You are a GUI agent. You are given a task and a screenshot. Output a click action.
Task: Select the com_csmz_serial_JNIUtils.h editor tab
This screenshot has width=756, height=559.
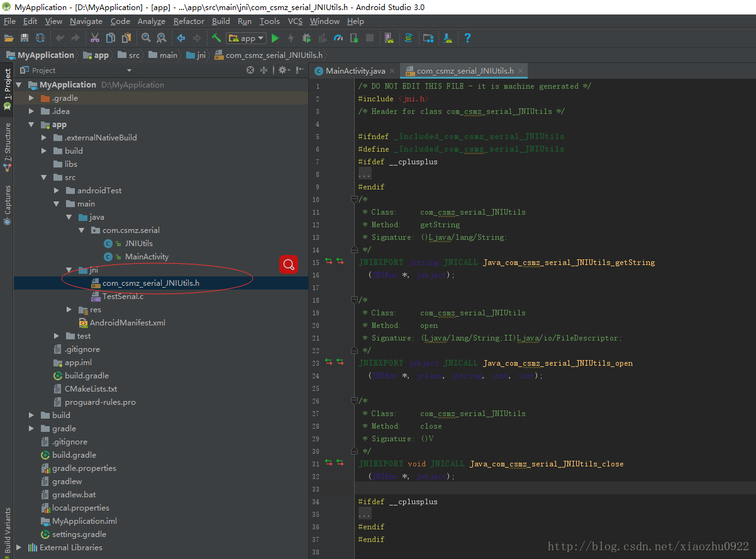coord(465,71)
